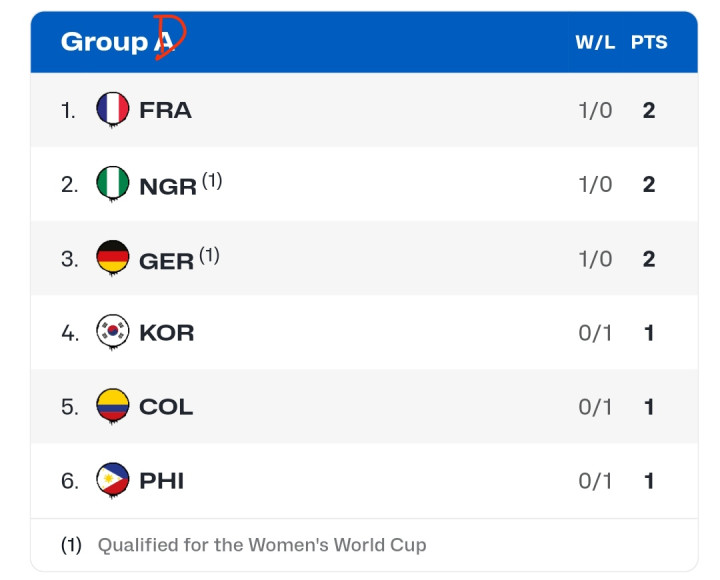Select the FRA team name

(x=165, y=110)
